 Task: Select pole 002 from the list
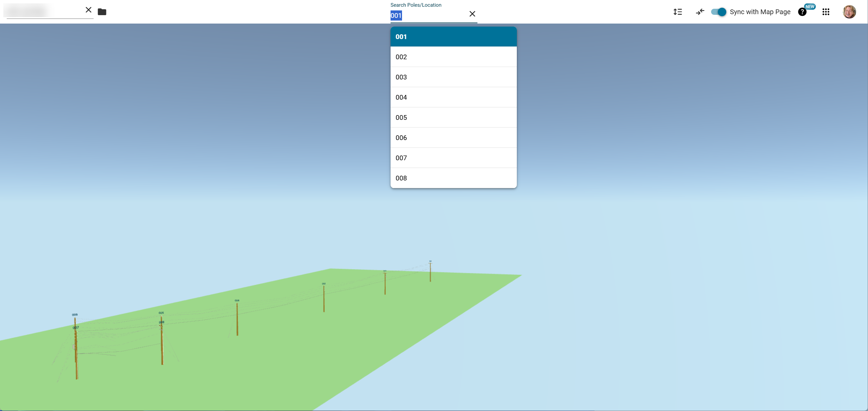(453, 57)
